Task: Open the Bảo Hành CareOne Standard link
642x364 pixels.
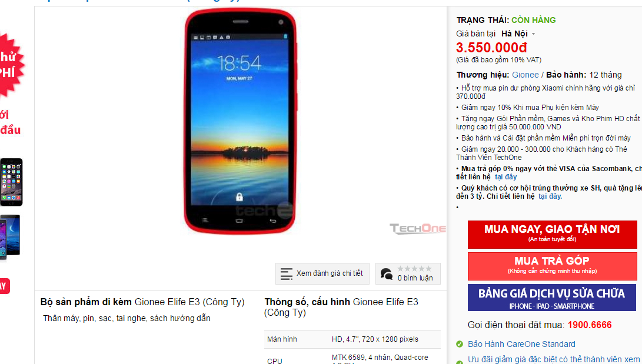Action: point(521,345)
